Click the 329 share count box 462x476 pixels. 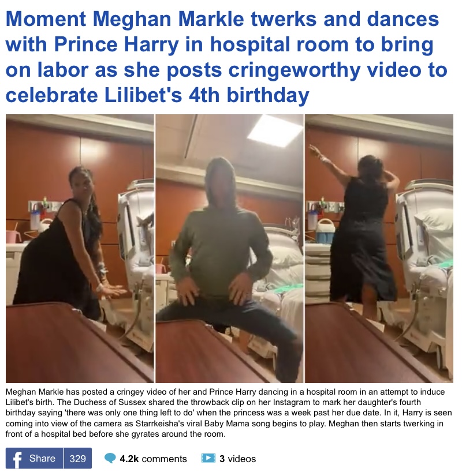[x=77, y=458]
